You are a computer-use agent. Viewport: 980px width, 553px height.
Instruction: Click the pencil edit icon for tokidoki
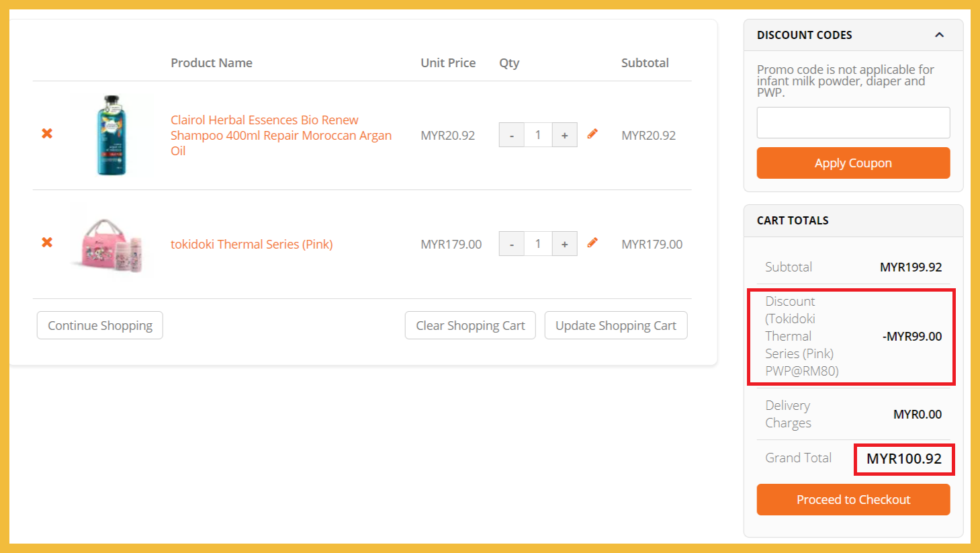(592, 243)
